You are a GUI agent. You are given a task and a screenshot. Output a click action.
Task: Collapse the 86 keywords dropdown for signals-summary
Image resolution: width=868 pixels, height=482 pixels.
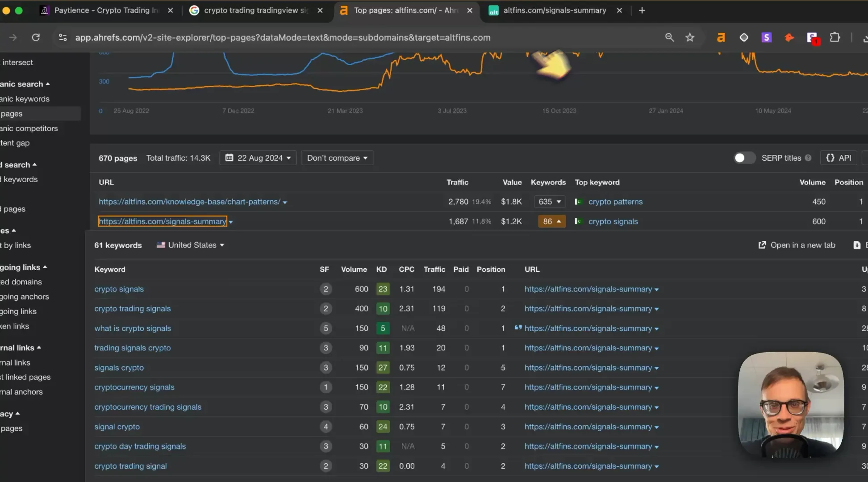point(552,221)
